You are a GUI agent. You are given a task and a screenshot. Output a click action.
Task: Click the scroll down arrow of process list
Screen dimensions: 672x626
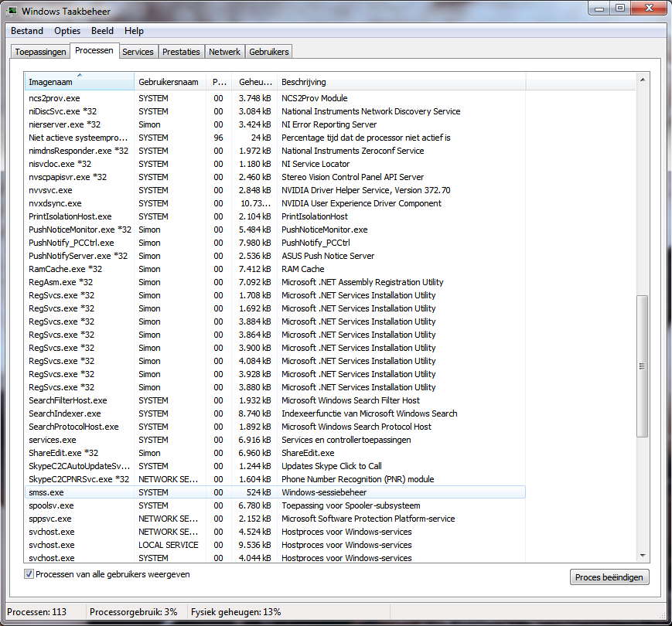[642, 556]
